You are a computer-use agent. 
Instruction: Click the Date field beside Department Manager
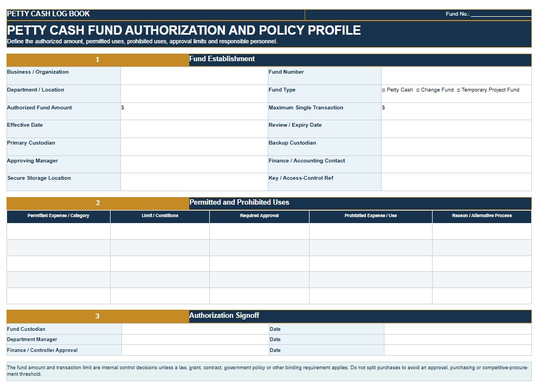click(458, 339)
